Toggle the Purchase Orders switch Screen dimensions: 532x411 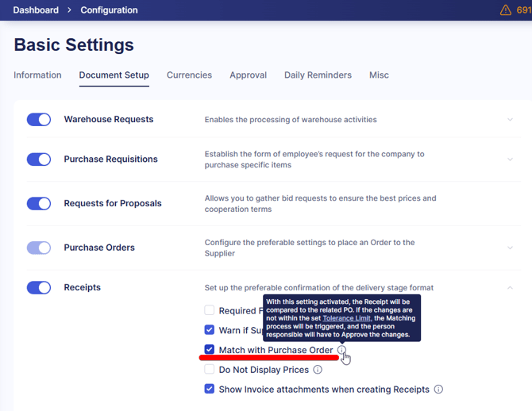click(x=39, y=248)
